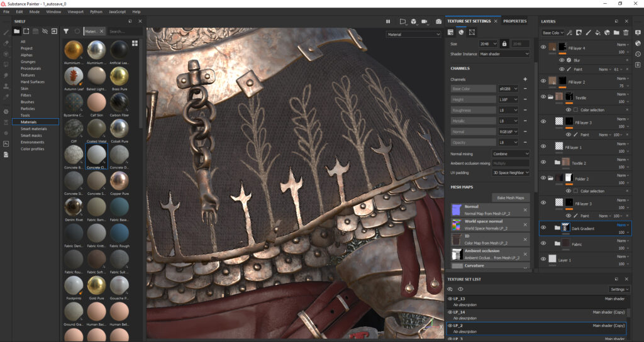
Task: Click the Bake Mesh Maps button
Action: 510,197
